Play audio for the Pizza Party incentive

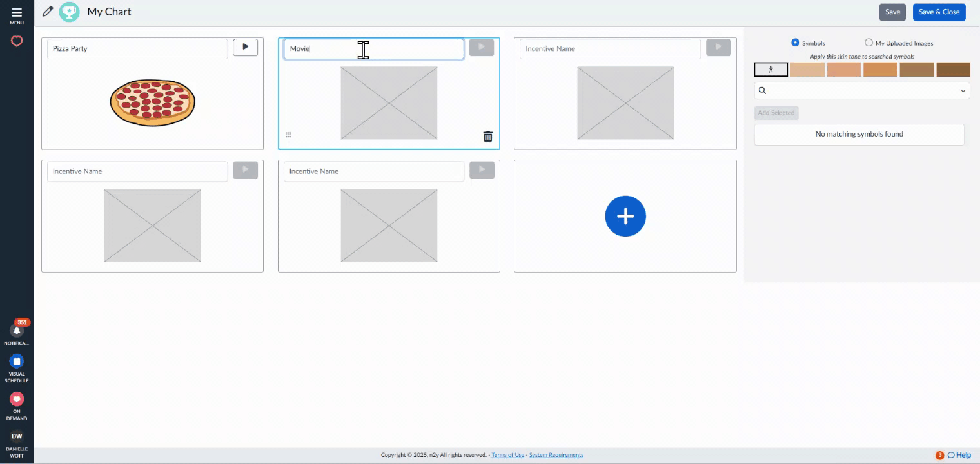(245, 47)
